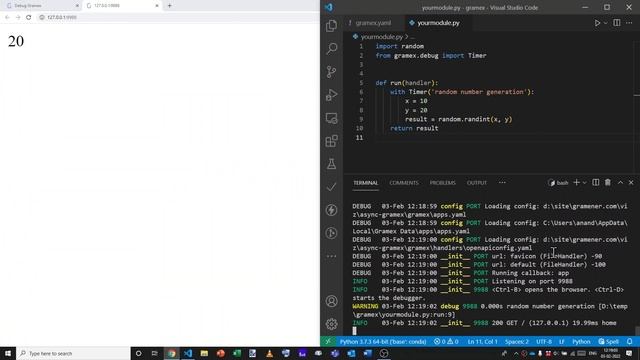This screenshot has width=640, height=360.
Task: Maximize the panel with up chevron
Action: (x=620, y=182)
